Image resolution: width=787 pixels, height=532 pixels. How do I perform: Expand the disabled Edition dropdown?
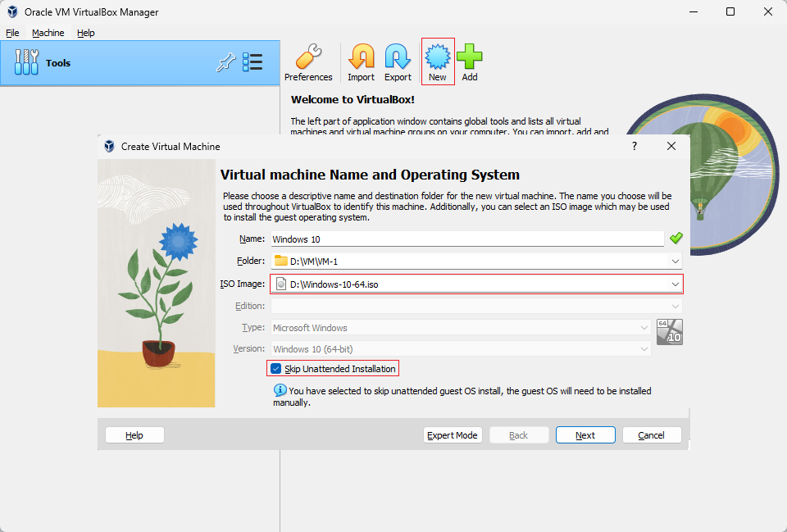tap(675, 306)
